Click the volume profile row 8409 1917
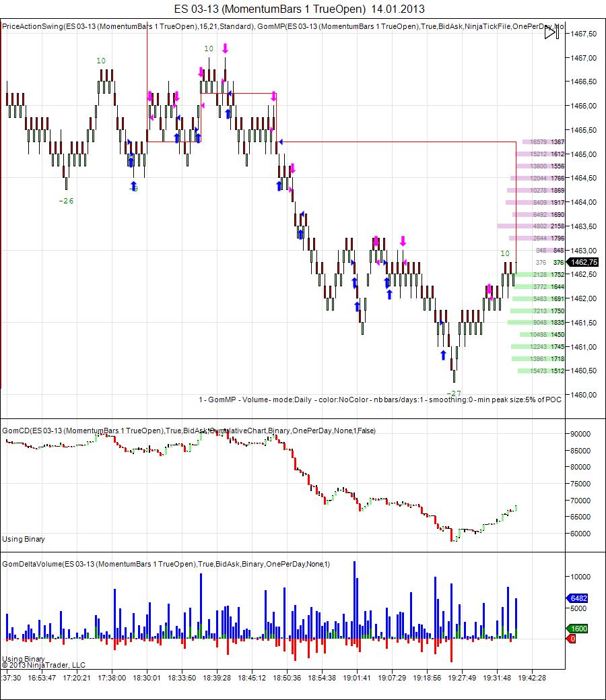The width and height of the screenshot is (606, 700). [535, 202]
